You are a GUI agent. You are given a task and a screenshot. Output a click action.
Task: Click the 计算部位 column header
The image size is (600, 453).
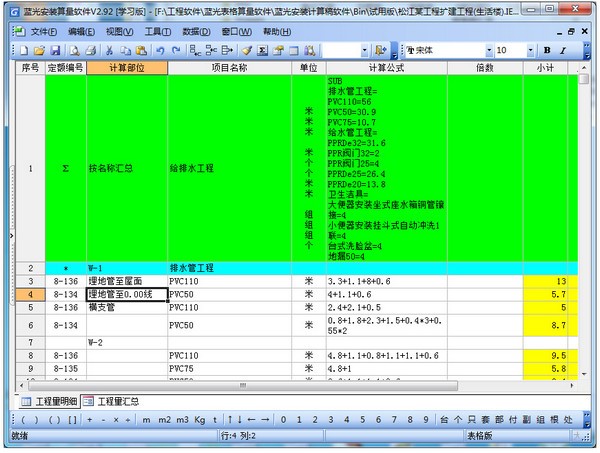pyautogui.click(x=127, y=68)
